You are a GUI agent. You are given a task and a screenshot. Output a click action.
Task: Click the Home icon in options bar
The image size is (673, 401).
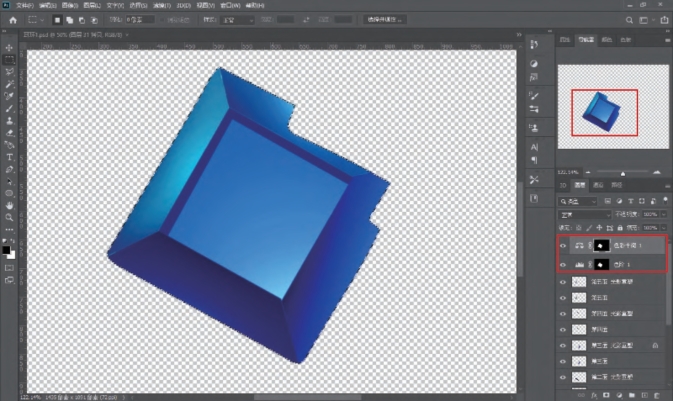pos(13,20)
